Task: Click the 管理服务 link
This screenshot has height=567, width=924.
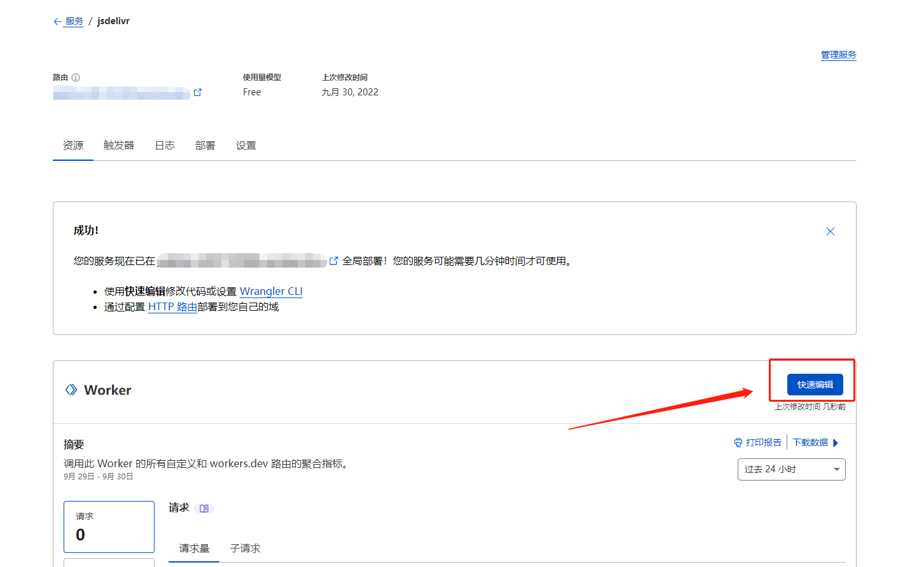Action: [x=838, y=55]
